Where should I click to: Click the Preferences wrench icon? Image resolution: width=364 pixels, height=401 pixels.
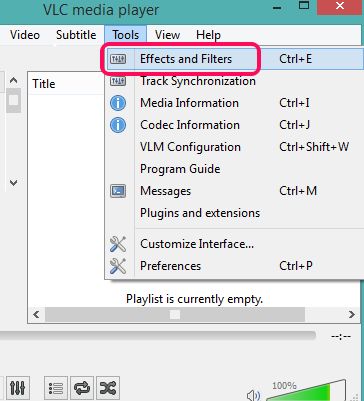pos(118,266)
